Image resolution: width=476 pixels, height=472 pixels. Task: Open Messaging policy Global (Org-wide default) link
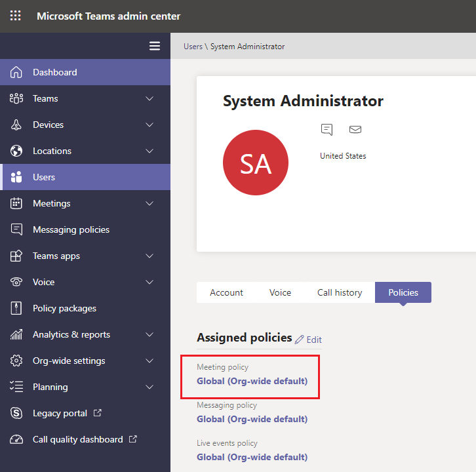click(252, 419)
